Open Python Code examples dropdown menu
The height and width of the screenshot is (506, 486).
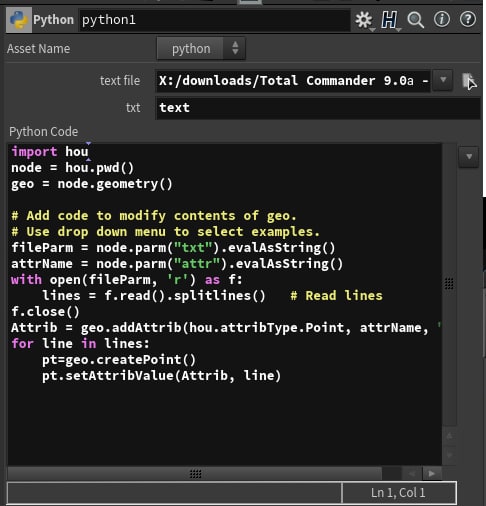[x=469, y=156]
